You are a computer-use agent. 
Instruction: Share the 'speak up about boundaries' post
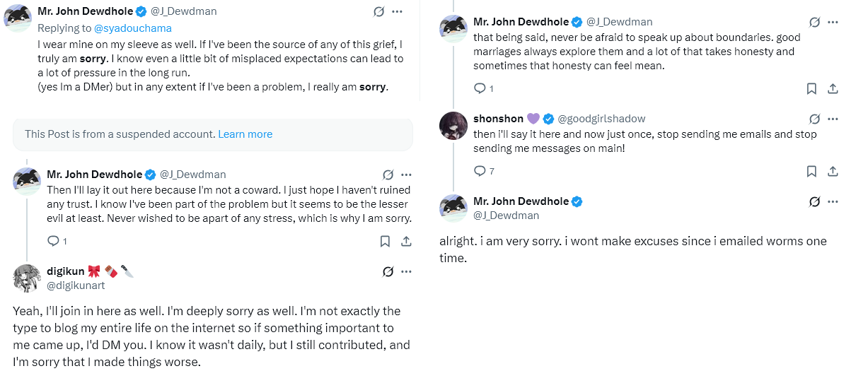pyautogui.click(x=833, y=89)
